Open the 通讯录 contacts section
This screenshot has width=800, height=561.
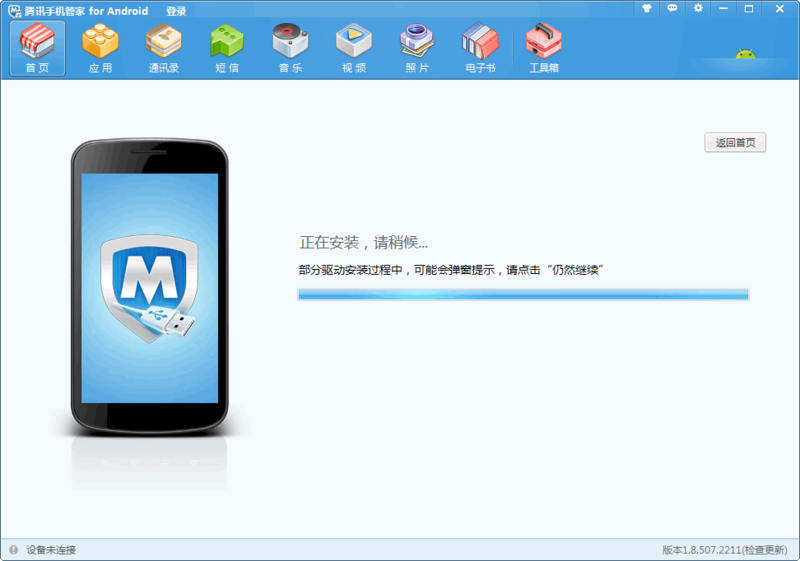coord(164,48)
